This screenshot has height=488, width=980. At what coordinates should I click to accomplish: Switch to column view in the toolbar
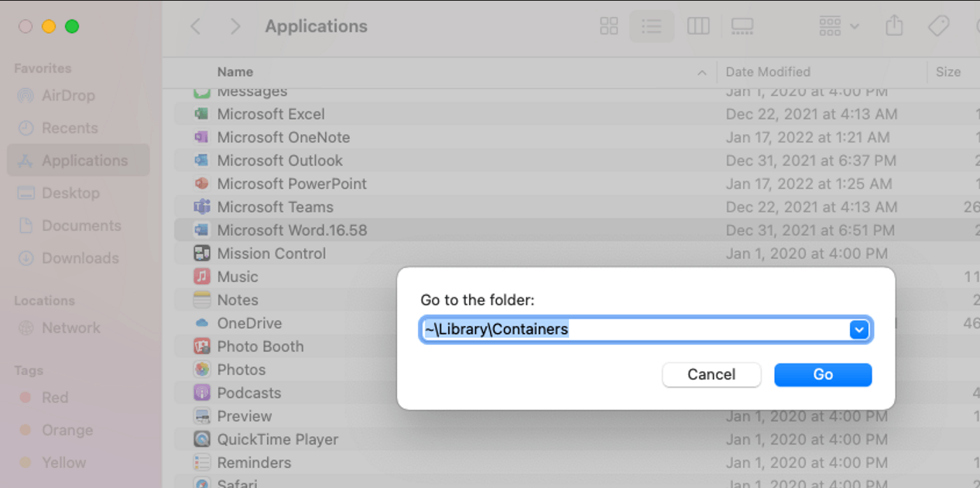698,26
